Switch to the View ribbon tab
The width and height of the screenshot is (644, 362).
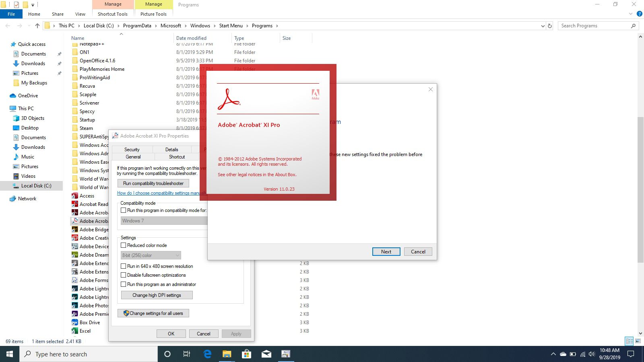pyautogui.click(x=80, y=14)
